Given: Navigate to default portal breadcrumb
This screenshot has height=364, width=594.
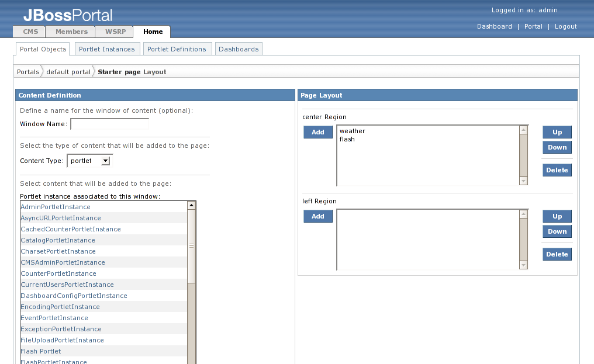Looking at the screenshot, I should click(x=68, y=72).
